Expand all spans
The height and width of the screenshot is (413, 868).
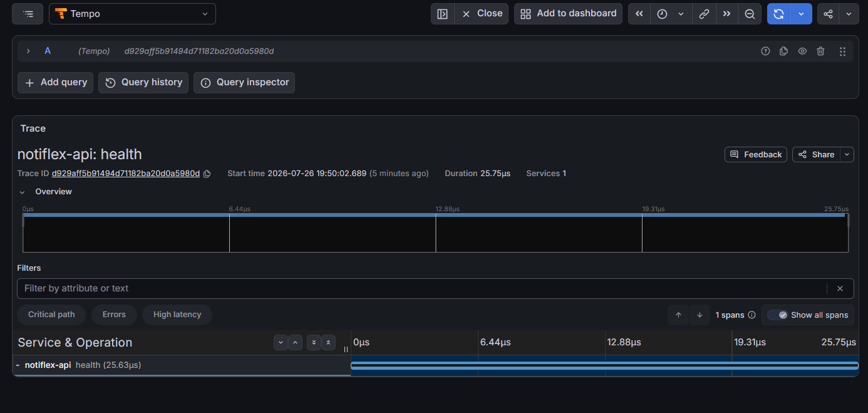313,343
